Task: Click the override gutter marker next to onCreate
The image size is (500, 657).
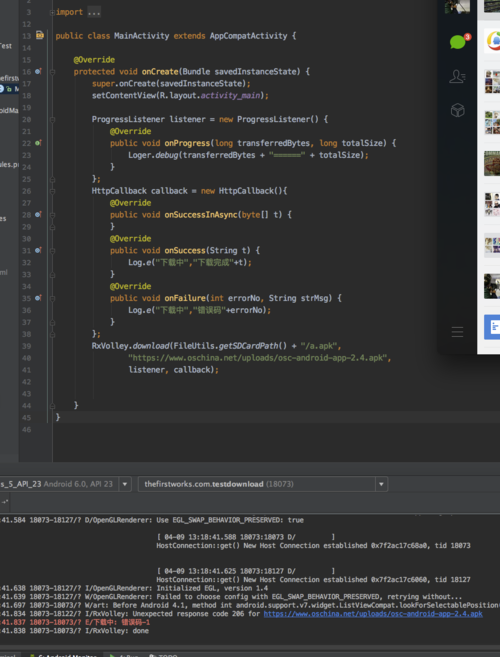Action: pos(38,72)
